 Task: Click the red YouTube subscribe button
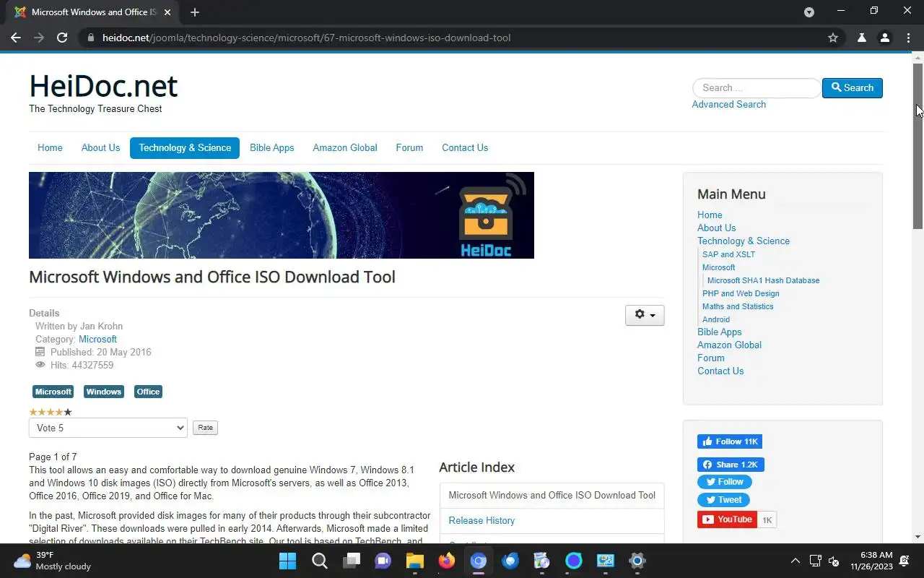727,519
